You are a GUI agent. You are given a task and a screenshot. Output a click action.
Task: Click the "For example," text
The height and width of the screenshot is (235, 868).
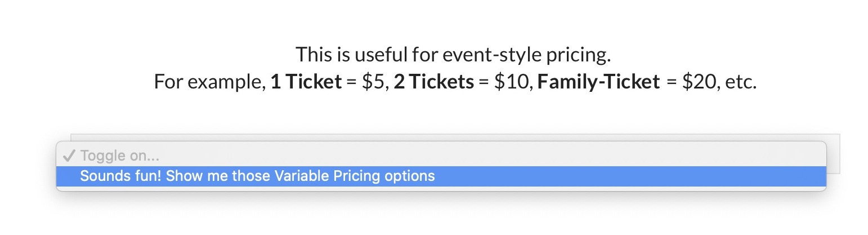pos(209,82)
